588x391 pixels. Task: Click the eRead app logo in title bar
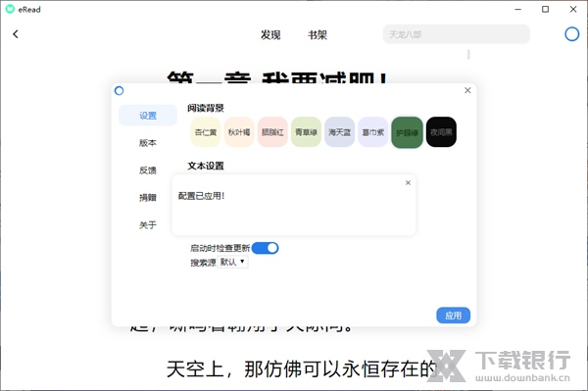tap(10, 9)
